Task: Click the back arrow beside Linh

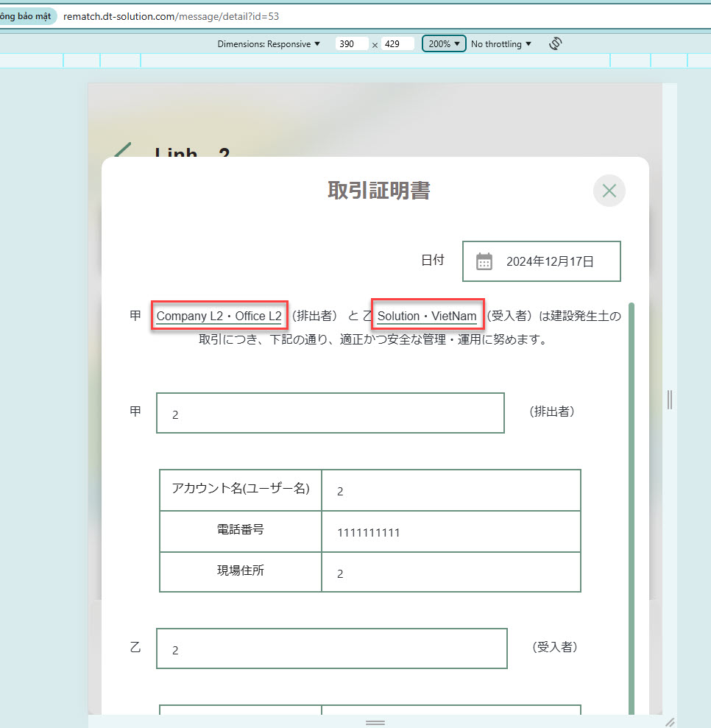Action: coord(122,151)
